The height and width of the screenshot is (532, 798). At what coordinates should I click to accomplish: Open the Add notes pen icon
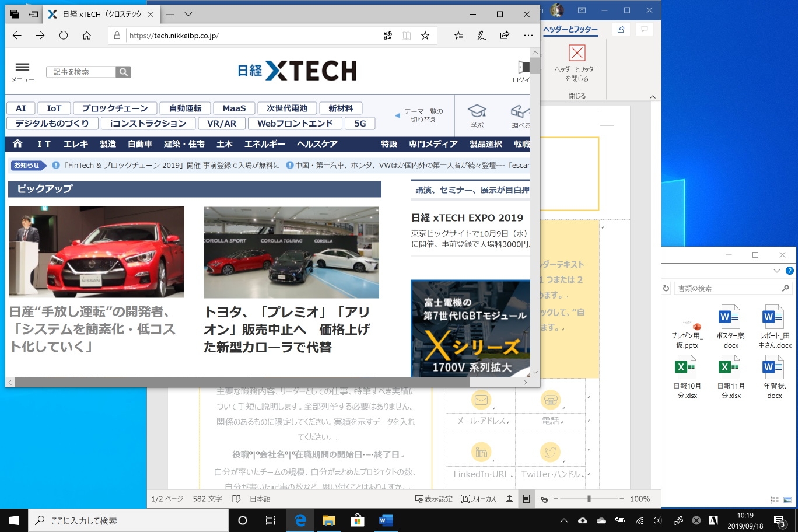[482, 36]
